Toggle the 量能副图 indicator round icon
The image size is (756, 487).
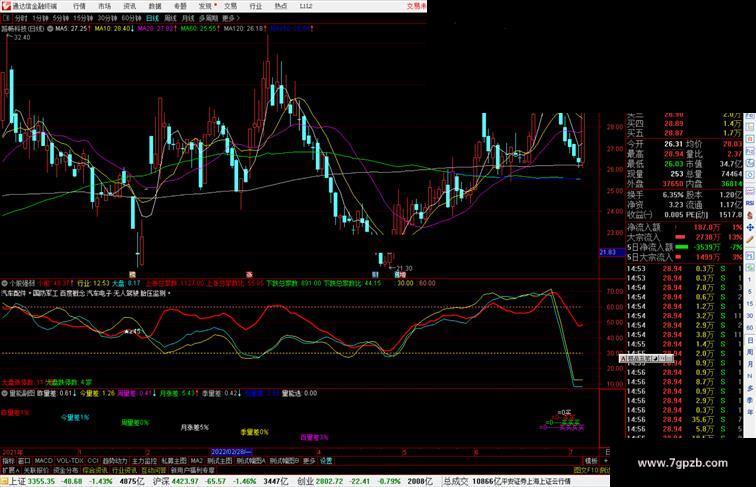click(x=4, y=393)
